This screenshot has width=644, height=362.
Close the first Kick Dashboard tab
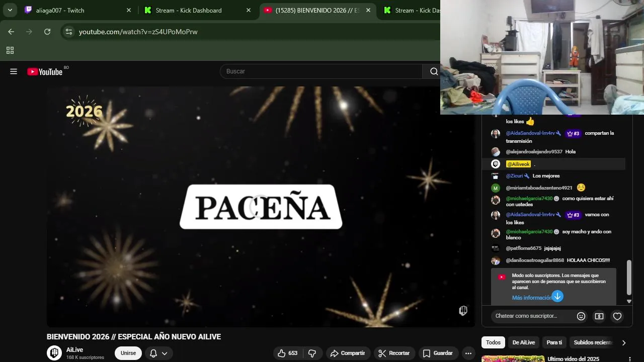(x=248, y=10)
